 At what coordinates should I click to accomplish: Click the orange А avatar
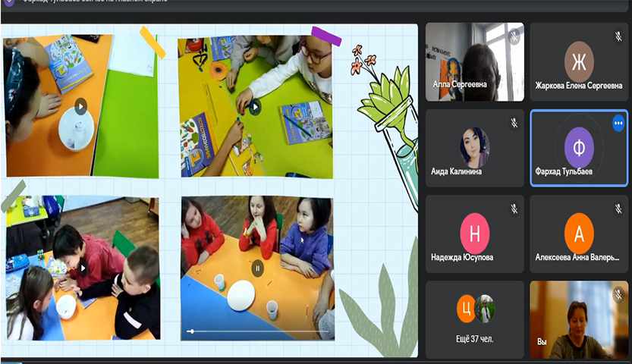(x=579, y=234)
